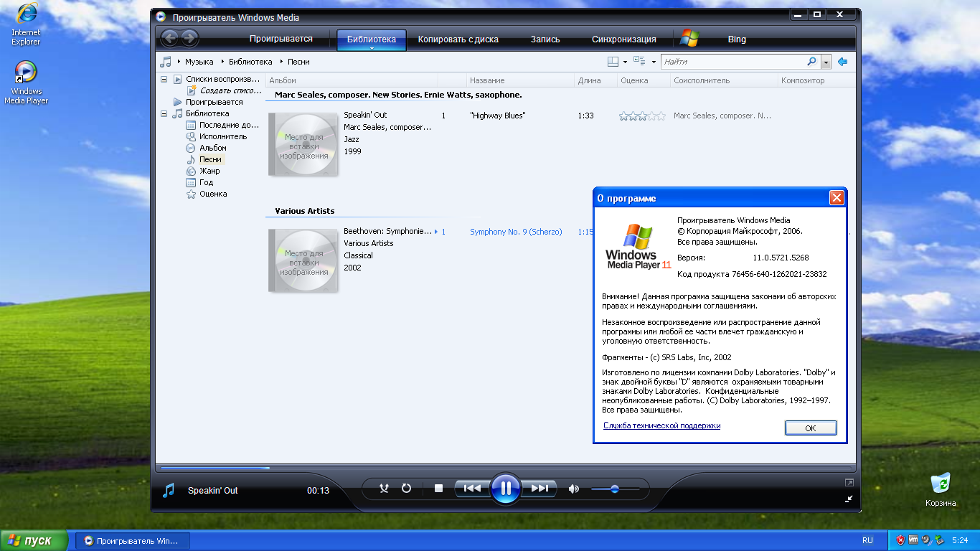Image resolution: width=980 pixels, height=551 pixels.
Task: Click the music note category icon in breadcrumb
Action: (166, 62)
